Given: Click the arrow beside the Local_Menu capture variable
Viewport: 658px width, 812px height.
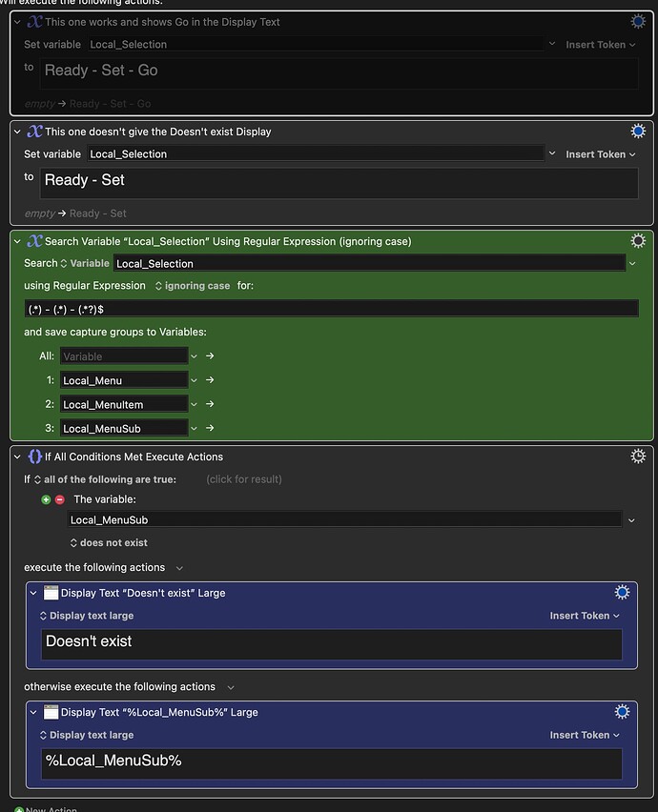Looking at the screenshot, I should [208, 379].
